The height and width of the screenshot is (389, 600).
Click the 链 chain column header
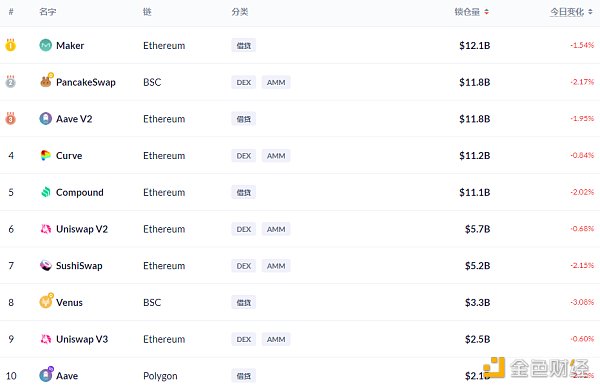[147, 12]
